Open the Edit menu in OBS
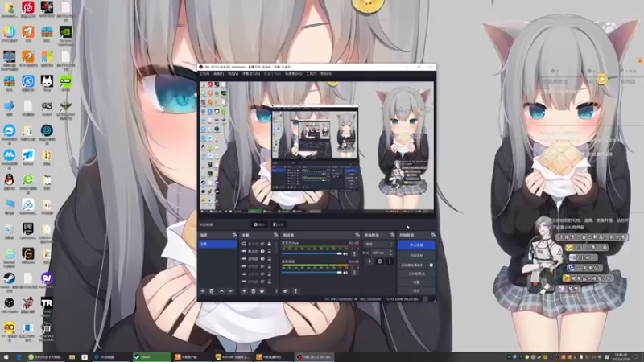 218,74
